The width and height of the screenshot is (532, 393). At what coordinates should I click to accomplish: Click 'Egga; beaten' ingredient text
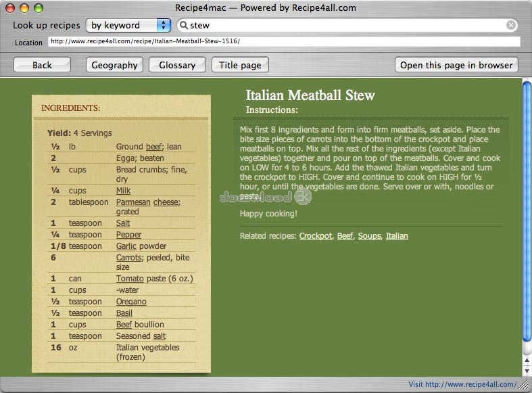pyautogui.click(x=140, y=158)
